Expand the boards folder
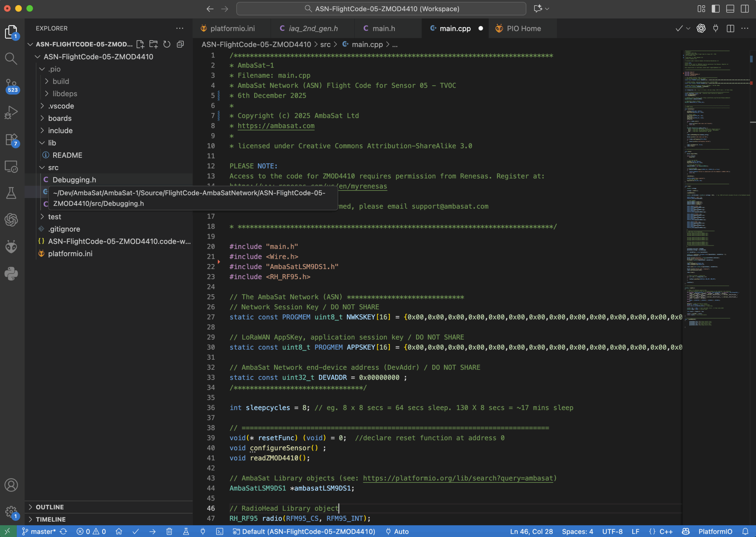Image resolution: width=756 pixels, height=537 pixels. coord(60,118)
